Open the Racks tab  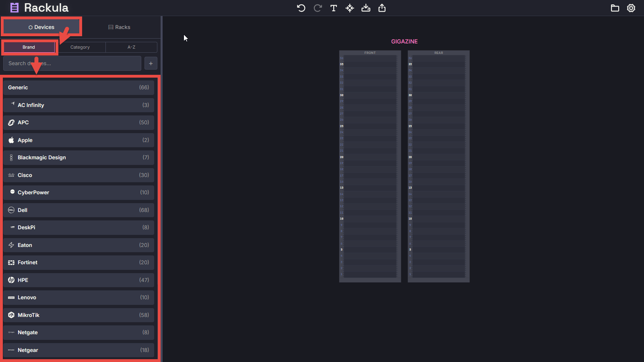tap(119, 27)
